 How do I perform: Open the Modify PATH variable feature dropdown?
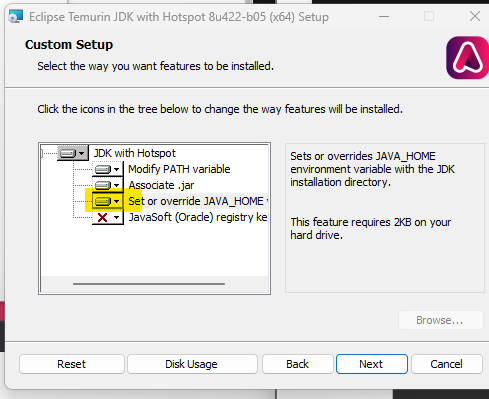pos(108,169)
